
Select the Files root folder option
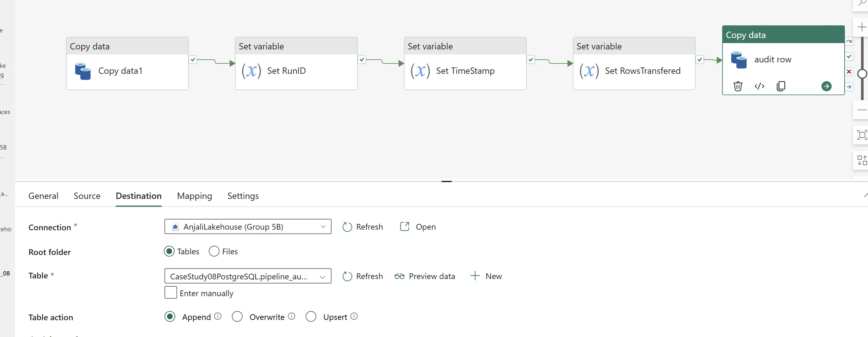pyautogui.click(x=214, y=251)
